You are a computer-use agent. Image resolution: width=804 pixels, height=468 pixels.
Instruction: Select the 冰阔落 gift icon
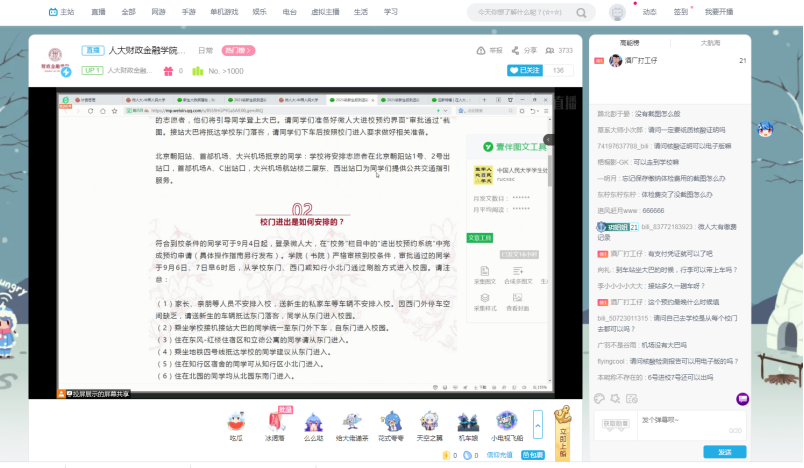click(274, 422)
